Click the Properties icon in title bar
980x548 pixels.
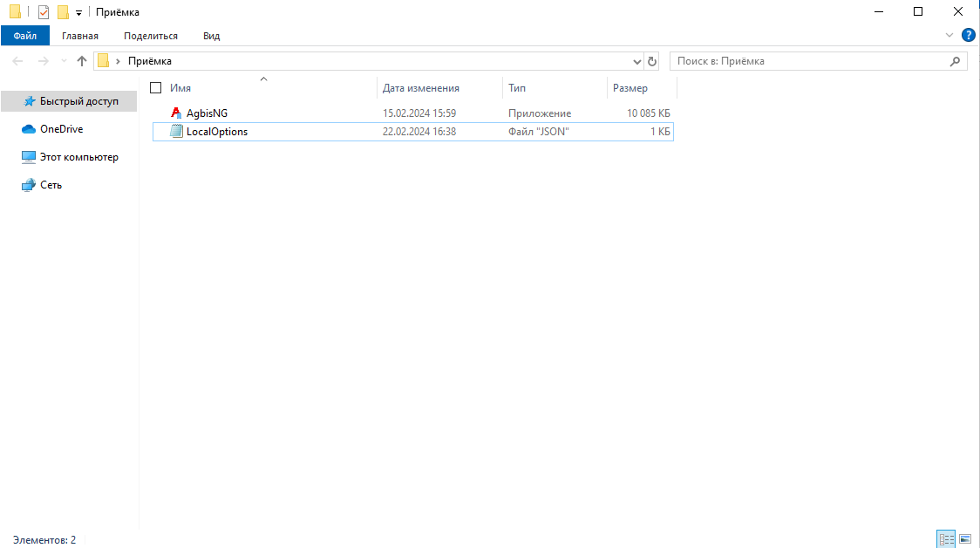point(44,12)
